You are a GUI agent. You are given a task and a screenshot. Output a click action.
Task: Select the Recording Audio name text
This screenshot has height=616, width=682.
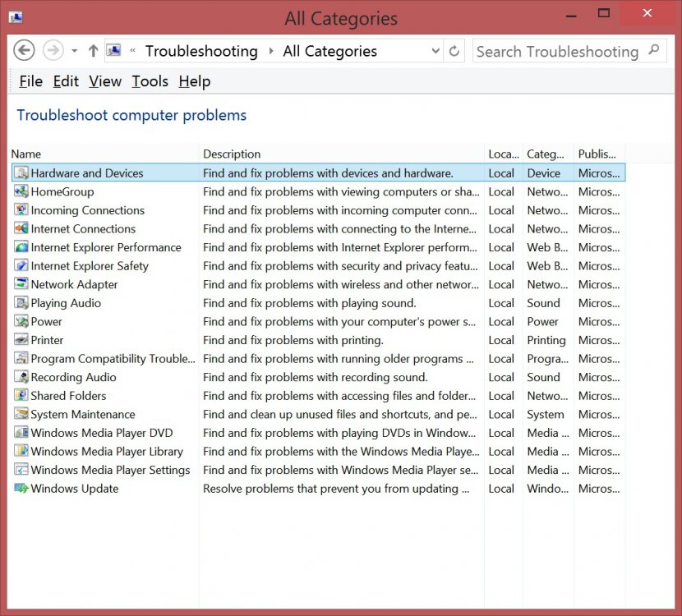[x=73, y=377]
